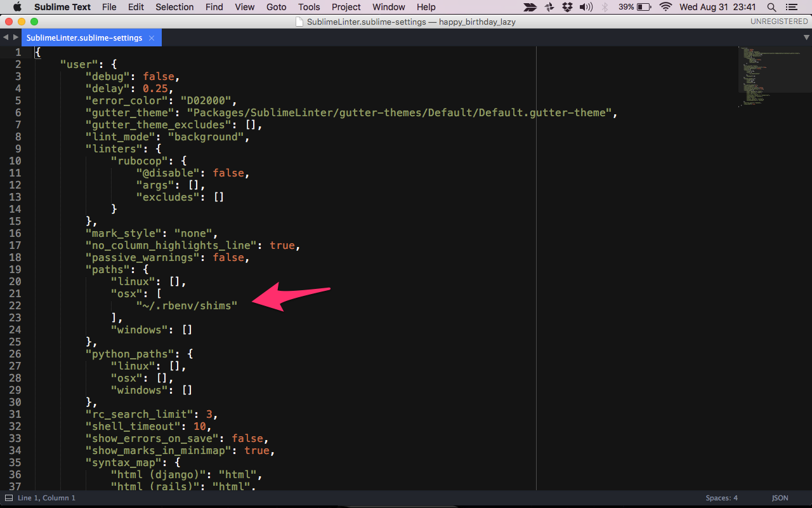Screen dimensions: 812x508
Task: Select the SublimeLinter.sublime-settings tab
Action: coord(84,37)
